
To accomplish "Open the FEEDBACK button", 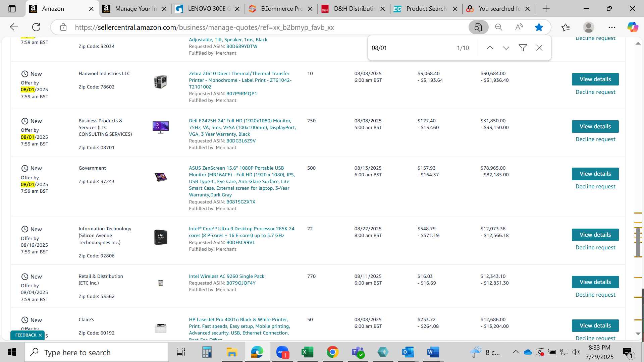I will coord(25,335).
